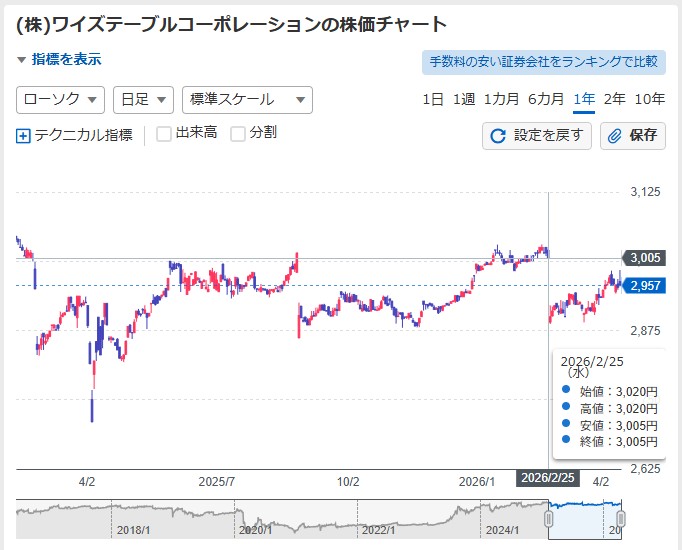
Task: Click the 2025/7 axis label
Action: [x=217, y=482]
